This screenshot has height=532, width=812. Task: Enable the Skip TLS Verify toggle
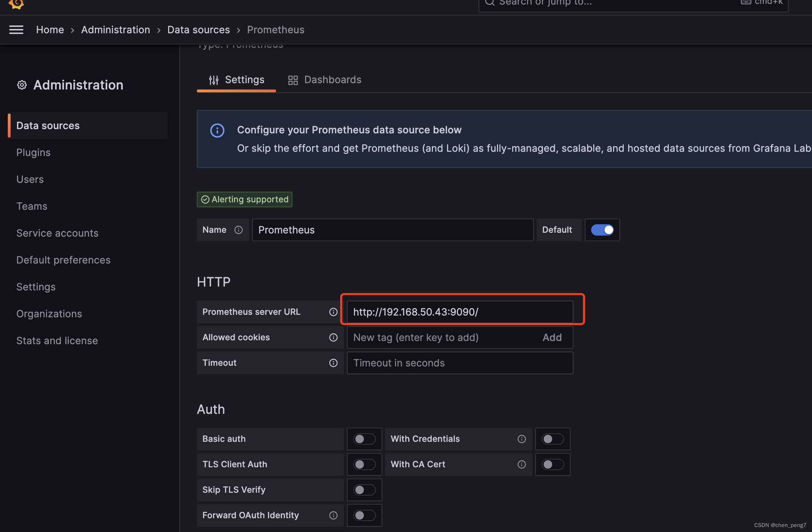pos(364,490)
